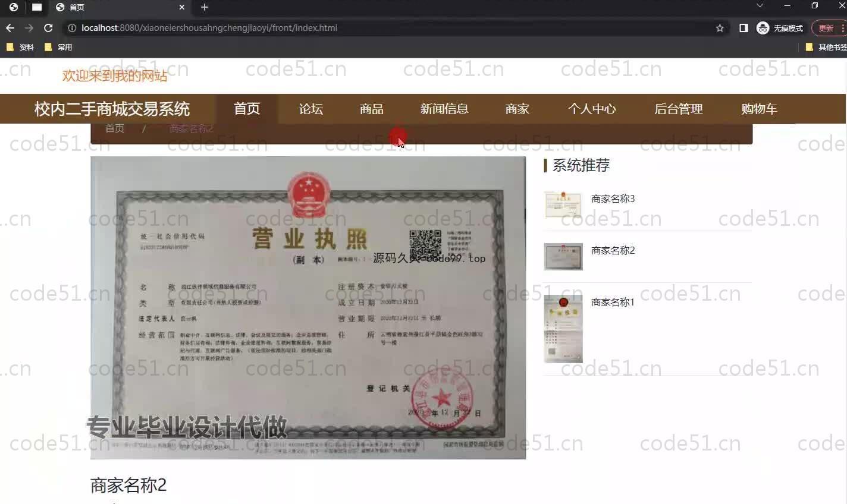Open the 购物车 navigation menu item
The height and width of the screenshot is (504, 847).
[759, 109]
